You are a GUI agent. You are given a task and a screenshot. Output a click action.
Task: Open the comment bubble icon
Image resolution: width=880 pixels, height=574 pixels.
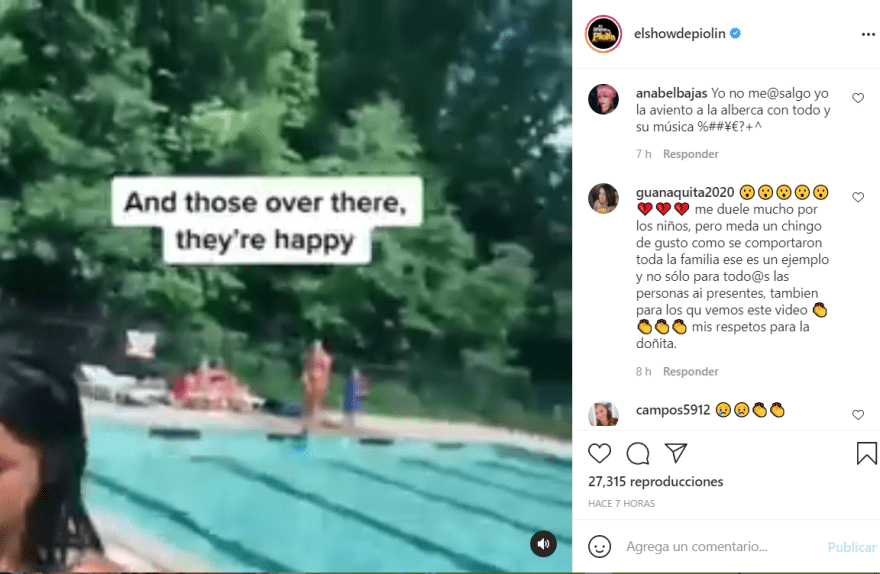(638, 453)
